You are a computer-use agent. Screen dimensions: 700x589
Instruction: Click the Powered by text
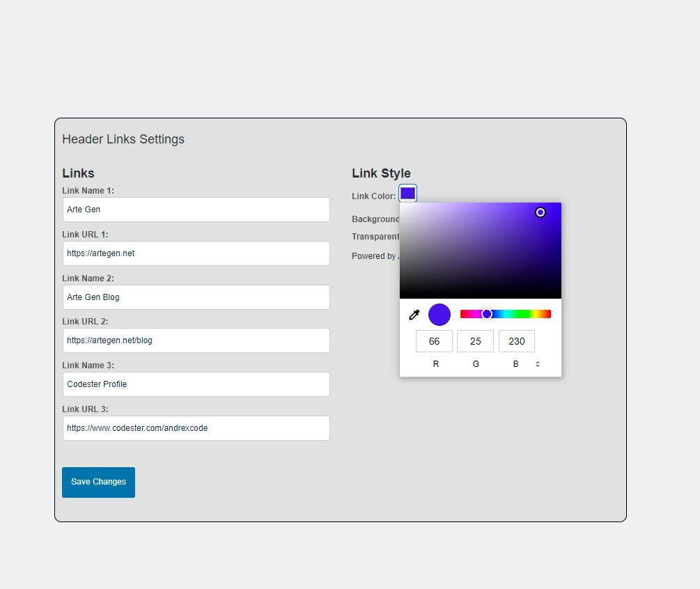(x=373, y=256)
